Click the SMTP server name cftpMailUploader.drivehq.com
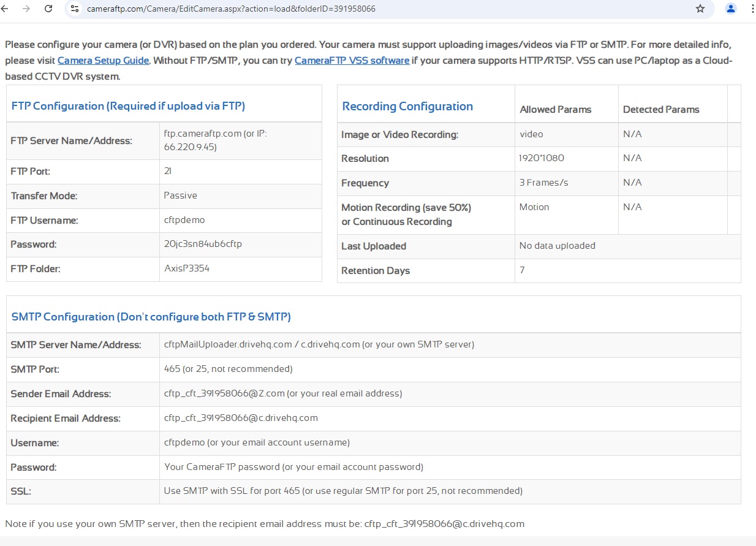756x546 pixels. tap(228, 344)
